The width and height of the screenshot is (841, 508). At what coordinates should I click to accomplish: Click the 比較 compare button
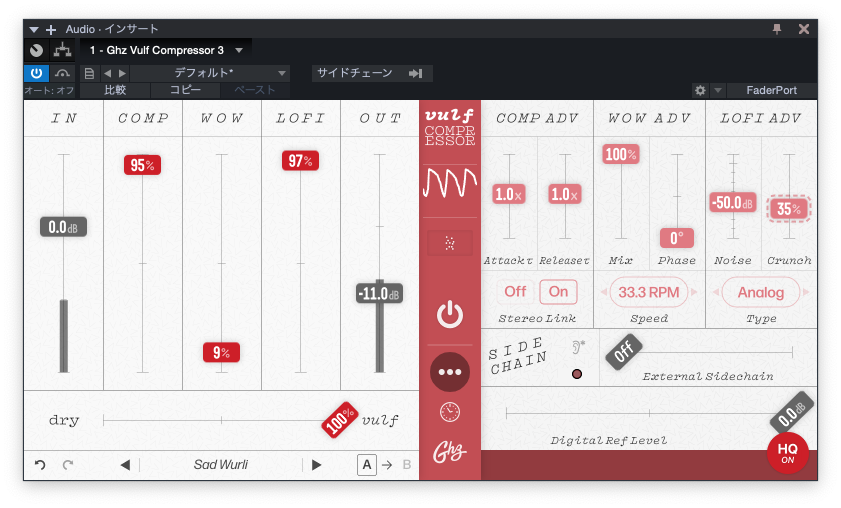115,90
